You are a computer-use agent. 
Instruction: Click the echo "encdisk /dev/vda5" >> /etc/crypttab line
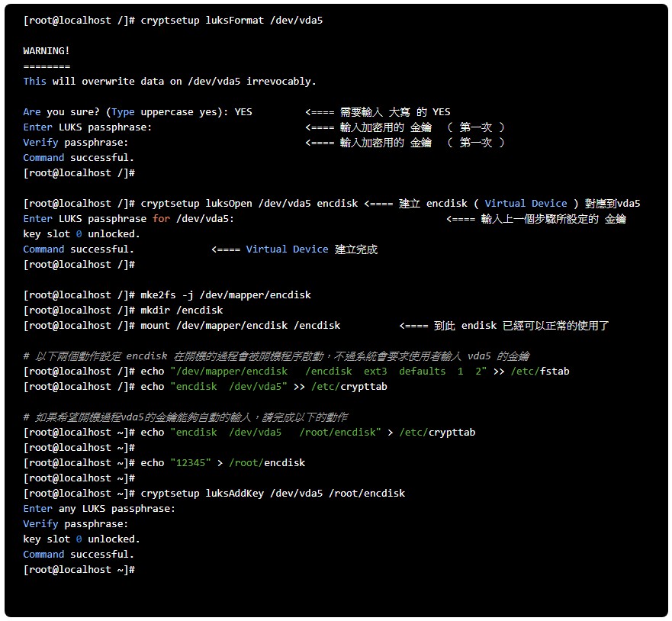(x=205, y=387)
